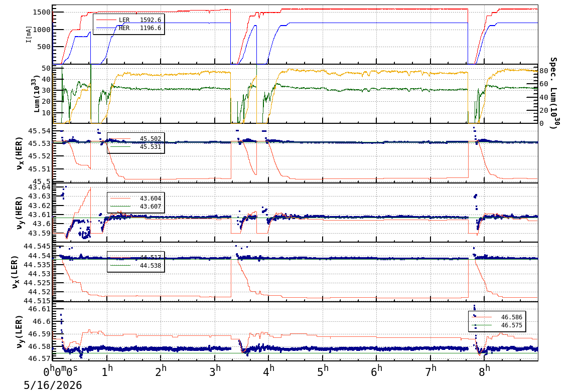Click the 45.52 tick on the νx(HER) axis
The width and height of the screenshot is (579, 392).
[40, 156]
